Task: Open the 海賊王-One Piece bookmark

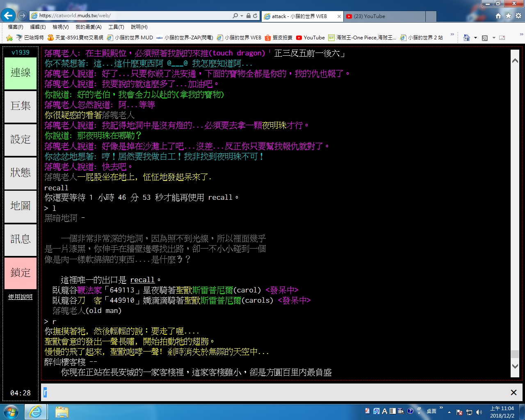Action: (x=362, y=38)
